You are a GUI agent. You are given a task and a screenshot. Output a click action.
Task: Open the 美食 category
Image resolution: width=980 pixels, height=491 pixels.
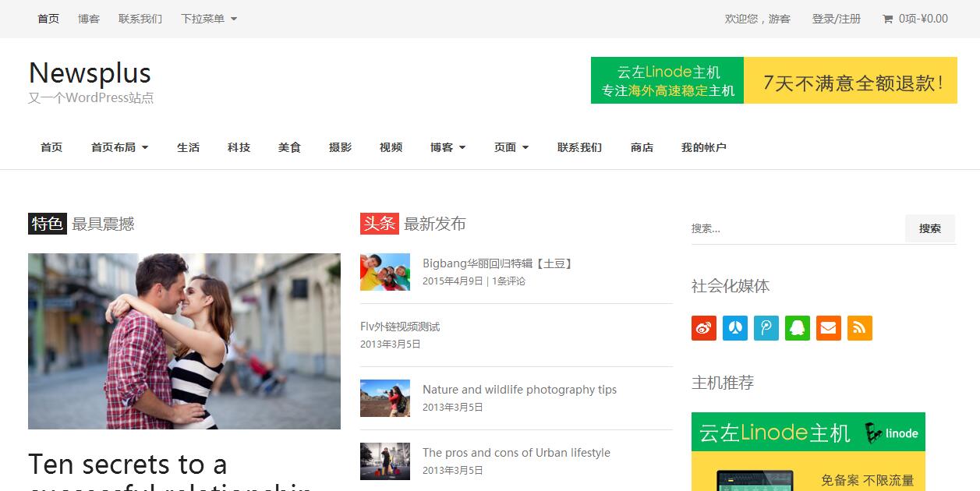(289, 147)
